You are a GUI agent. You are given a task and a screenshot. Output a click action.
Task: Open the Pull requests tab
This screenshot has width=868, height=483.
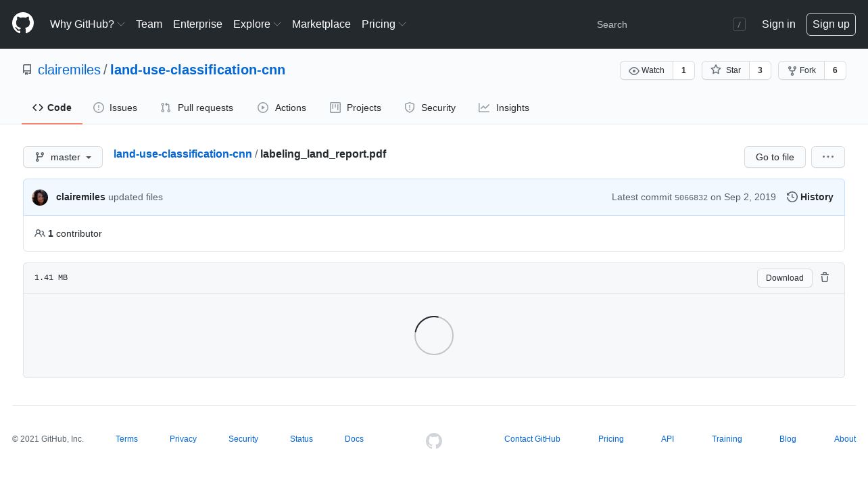(197, 108)
